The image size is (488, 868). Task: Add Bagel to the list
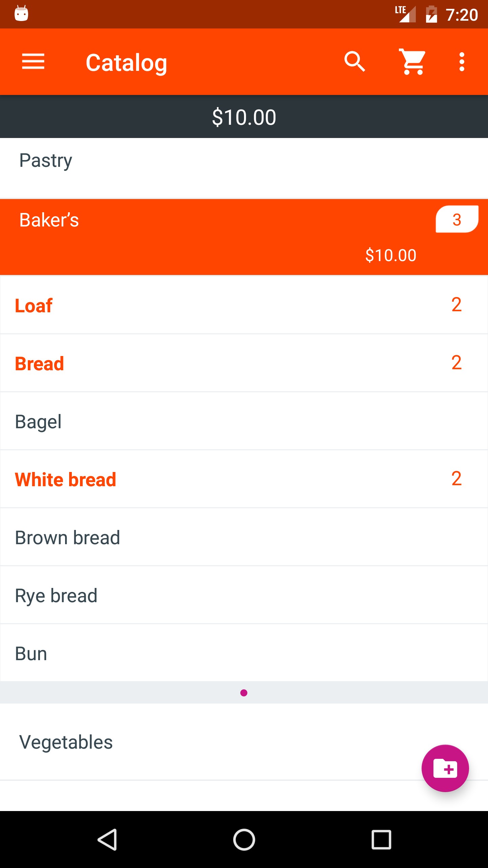(244, 421)
